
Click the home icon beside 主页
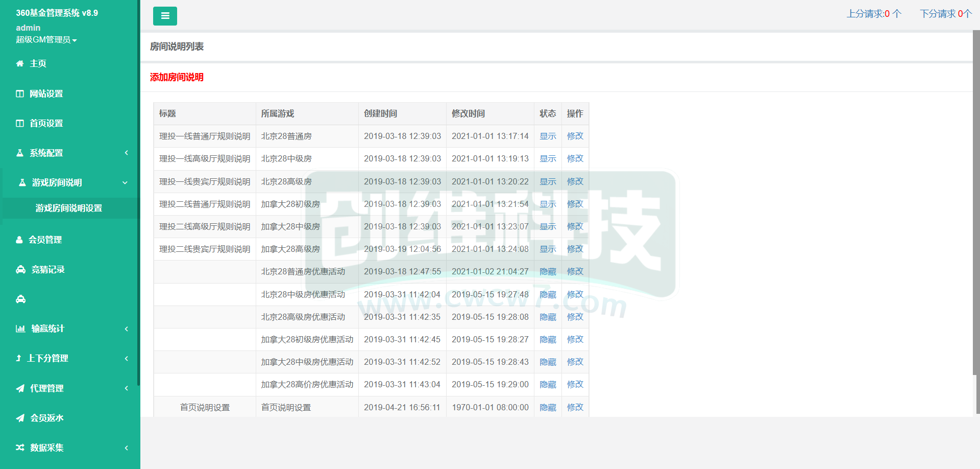tap(20, 63)
